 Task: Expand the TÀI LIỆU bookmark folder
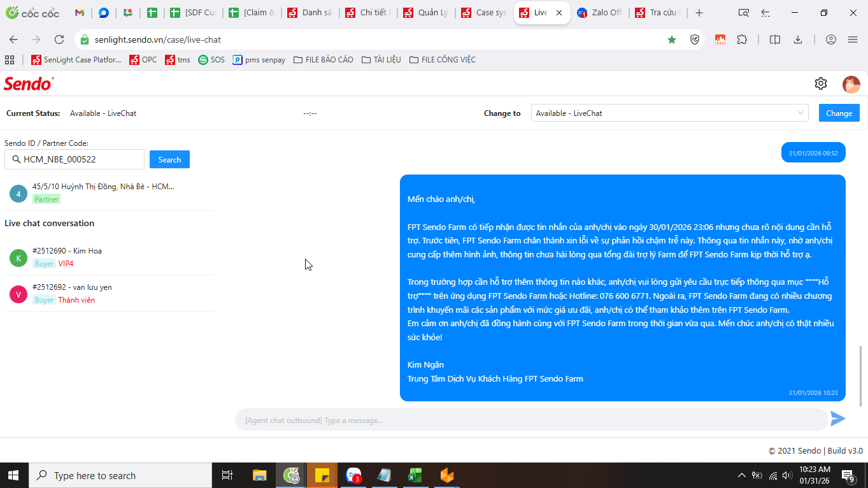[381, 60]
